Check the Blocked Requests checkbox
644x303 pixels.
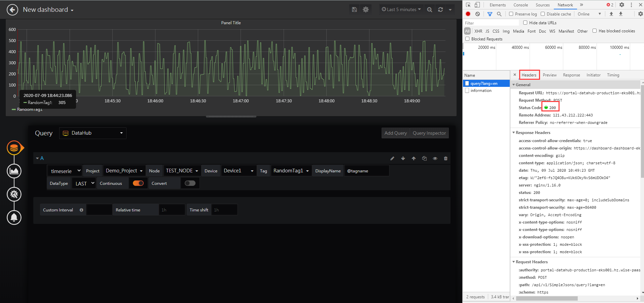pos(467,39)
